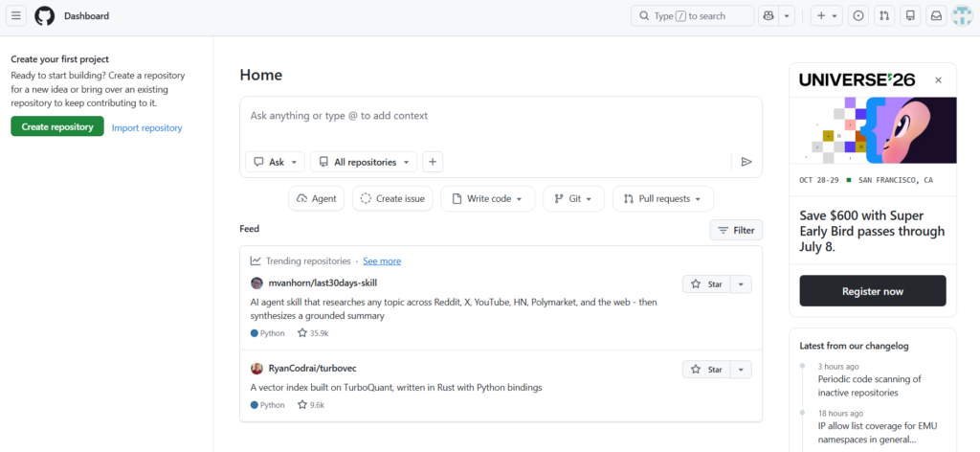Click the Register now button
980x452 pixels.
[x=873, y=291]
